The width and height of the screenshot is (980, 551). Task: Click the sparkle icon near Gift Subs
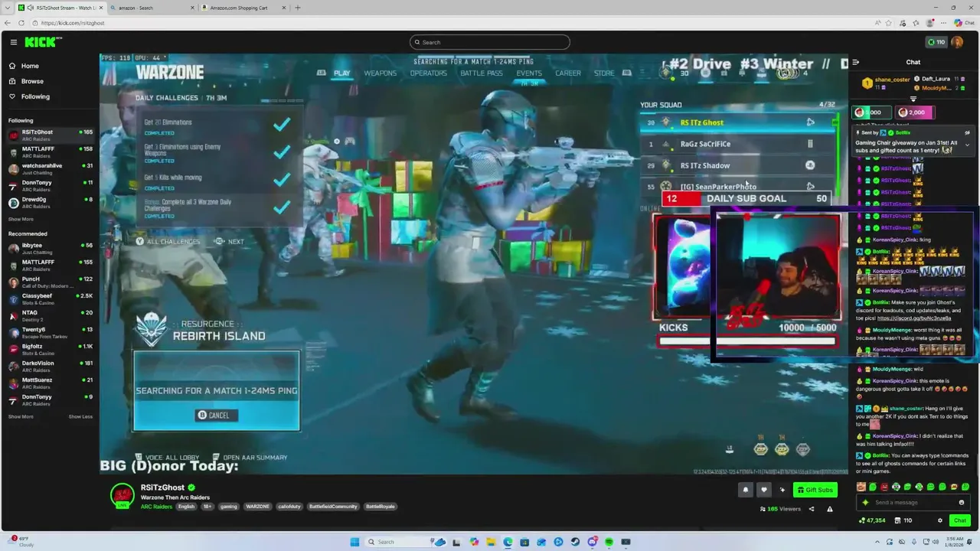782,490
